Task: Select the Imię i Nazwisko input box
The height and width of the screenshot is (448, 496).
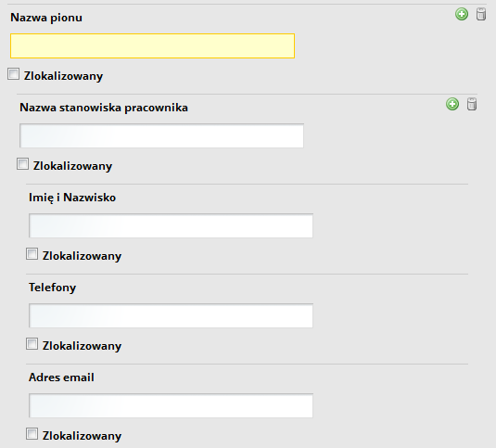Action: (x=171, y=225)
